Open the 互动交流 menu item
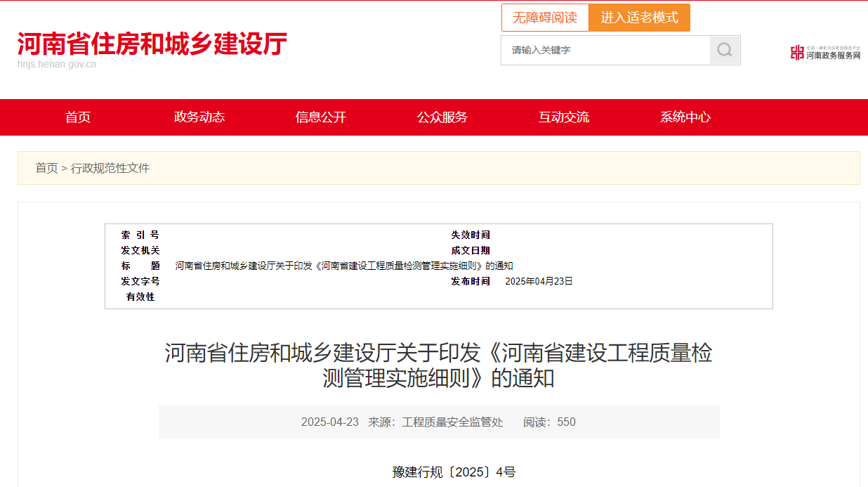 pos(563,117)
